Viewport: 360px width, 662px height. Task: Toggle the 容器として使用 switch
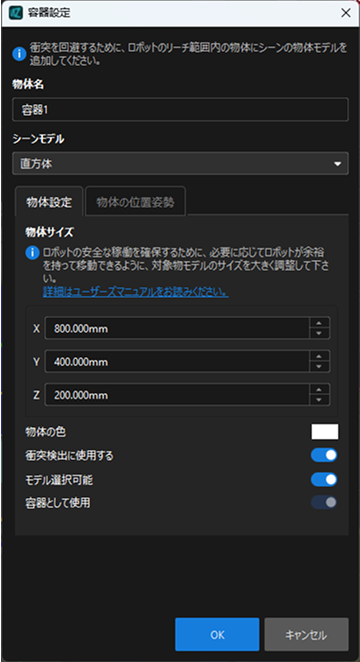[x=324, y=502]
